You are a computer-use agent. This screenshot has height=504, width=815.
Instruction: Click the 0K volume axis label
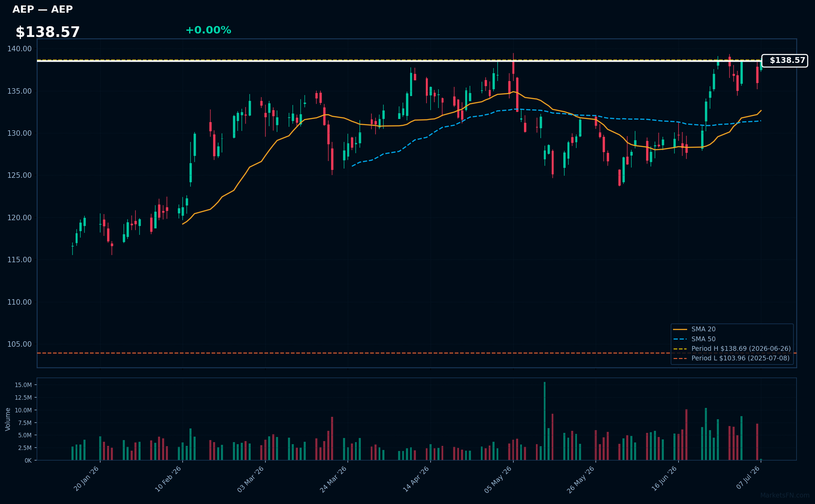pyautogui.click(x=28, y=461)
